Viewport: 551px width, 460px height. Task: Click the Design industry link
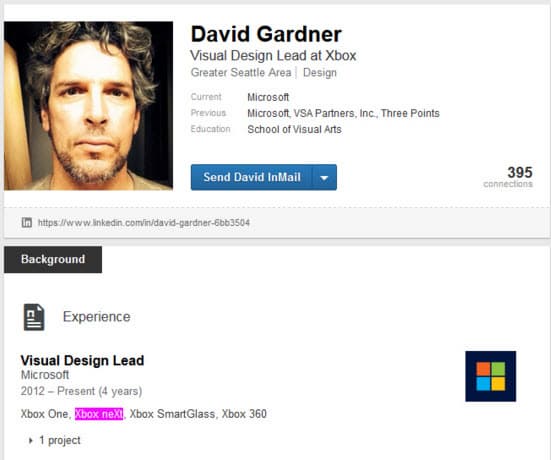[x=320, y=73]
